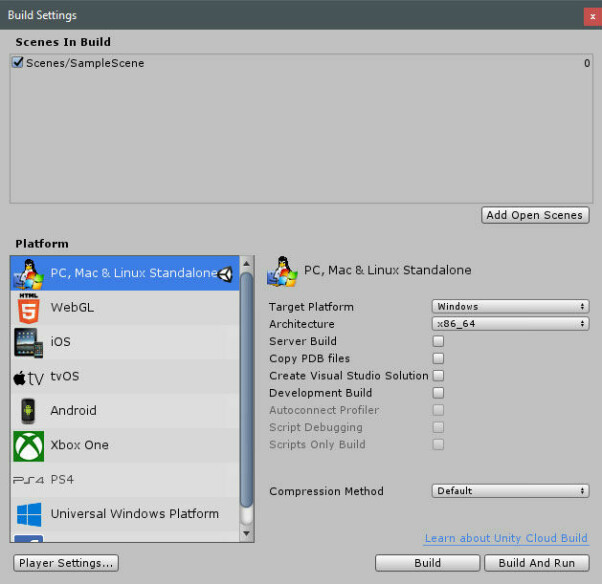
Task: Select the iOS platform row
Action: [x=125, y=342]
